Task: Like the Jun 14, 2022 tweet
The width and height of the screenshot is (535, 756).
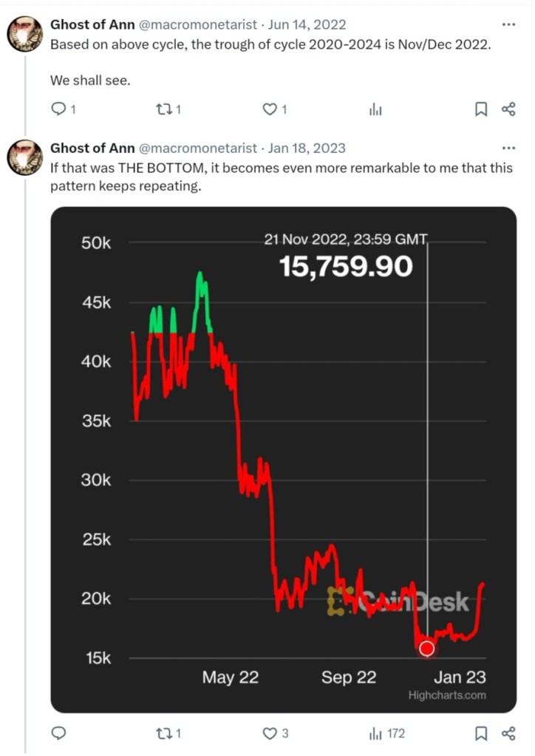Action: point(270,109)
